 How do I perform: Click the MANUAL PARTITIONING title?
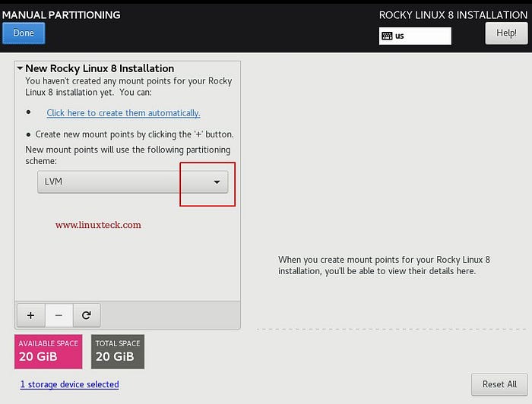[61, 15]
